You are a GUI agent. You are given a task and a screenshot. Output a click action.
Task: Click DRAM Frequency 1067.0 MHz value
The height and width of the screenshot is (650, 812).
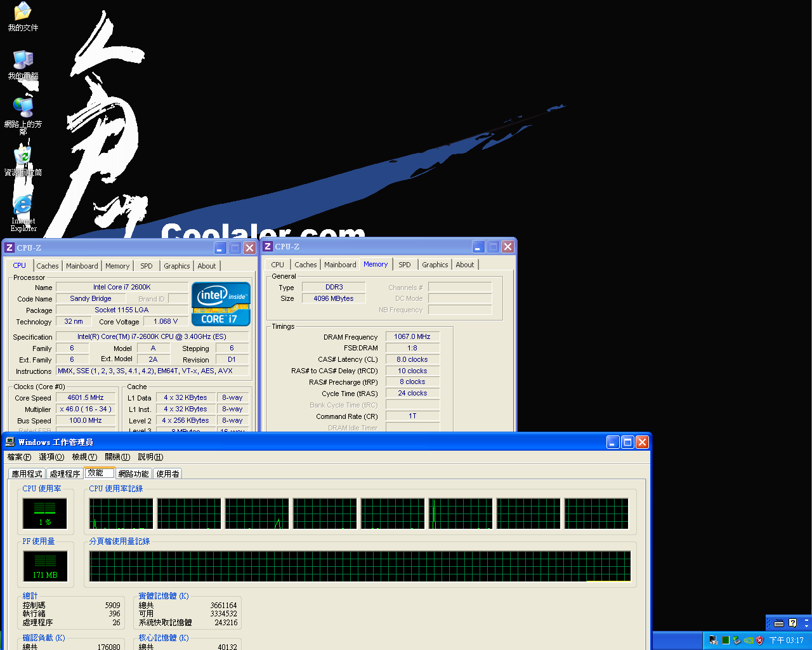(412, 336)
